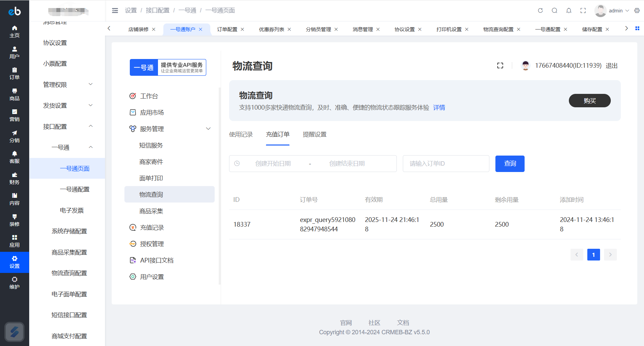
Task: Click the fullscreen icon beside 物流查询 title
Action: pos(500,66)
